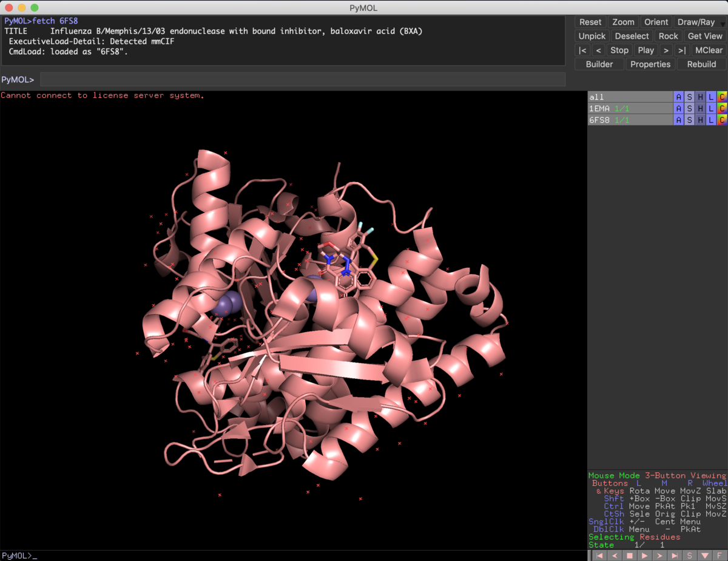The height and width of the screenshot is (561, 728).
Task: Stop the movie via bottom square icon
Action: point(629,556)
